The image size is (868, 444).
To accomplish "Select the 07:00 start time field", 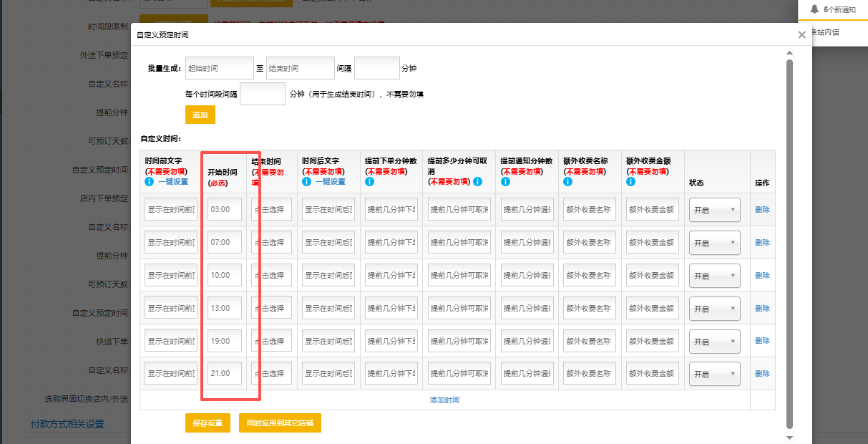I will pos(225,243).
